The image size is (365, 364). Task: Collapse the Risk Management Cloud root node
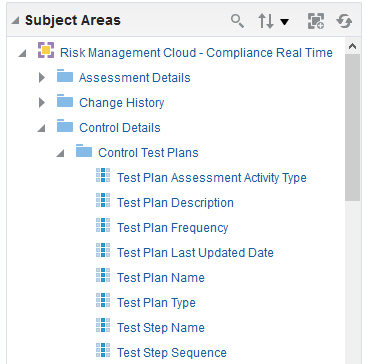22,53
